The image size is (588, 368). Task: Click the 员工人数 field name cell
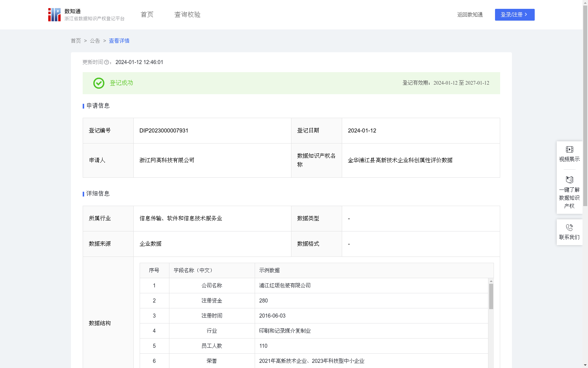click(x=212, y=346)
